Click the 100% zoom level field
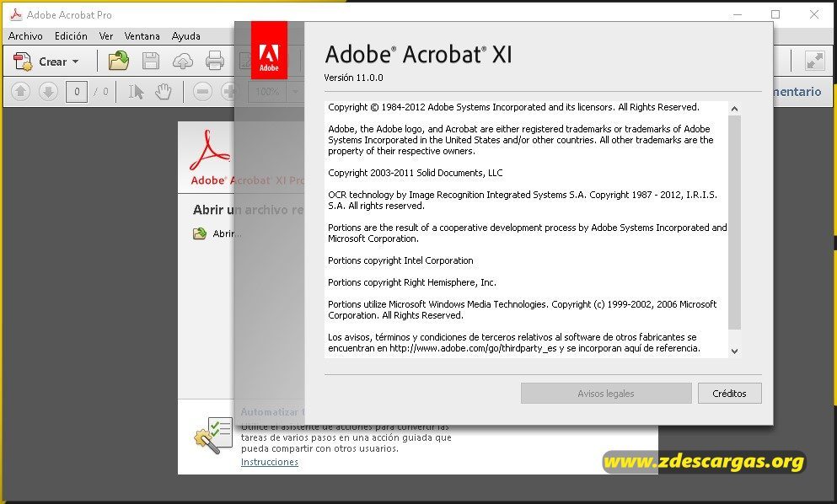Viewport: 837px width, 504px height. point(267,92)
